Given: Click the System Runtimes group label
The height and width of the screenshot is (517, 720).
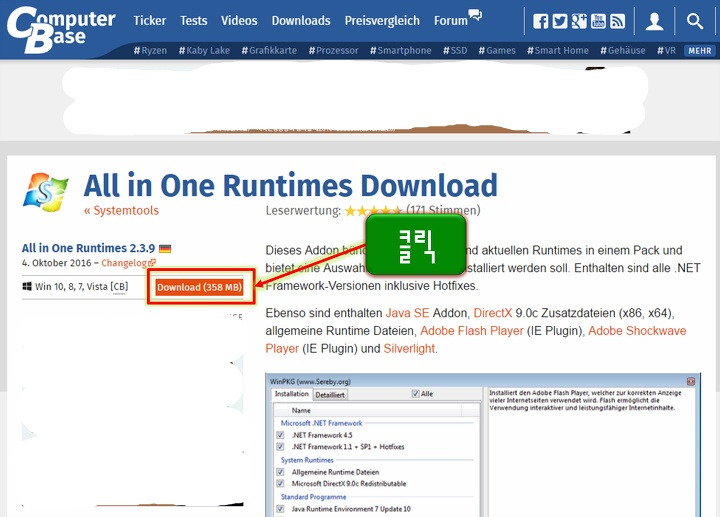Looking at the screenshot, I should tap(307, 460).
